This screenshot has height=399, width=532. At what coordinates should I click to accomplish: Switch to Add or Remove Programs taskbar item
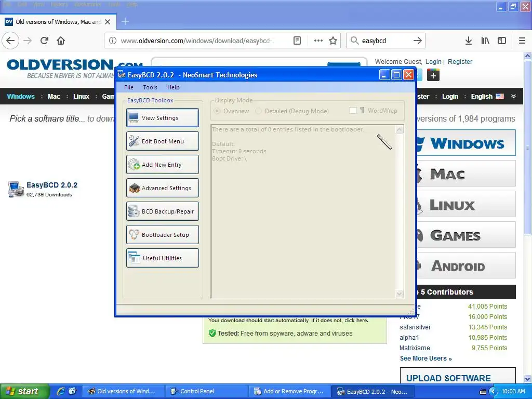click(289, 391)
